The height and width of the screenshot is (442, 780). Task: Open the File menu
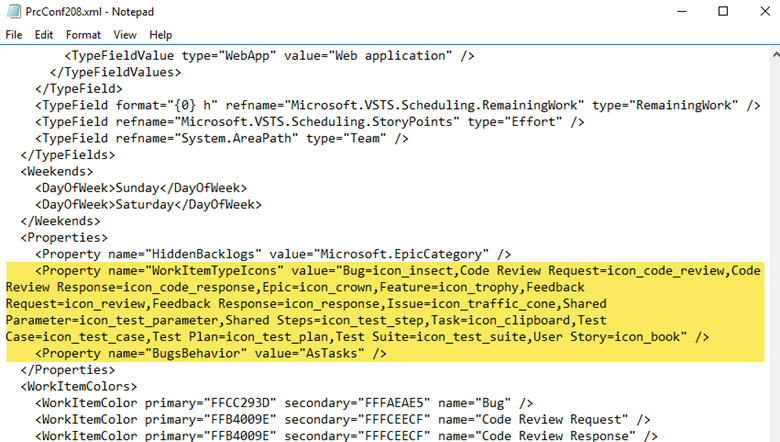tap(14, 35)
